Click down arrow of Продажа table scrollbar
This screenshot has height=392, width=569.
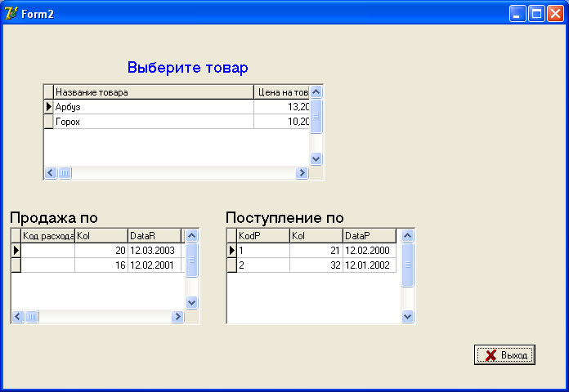coord(191,302)
